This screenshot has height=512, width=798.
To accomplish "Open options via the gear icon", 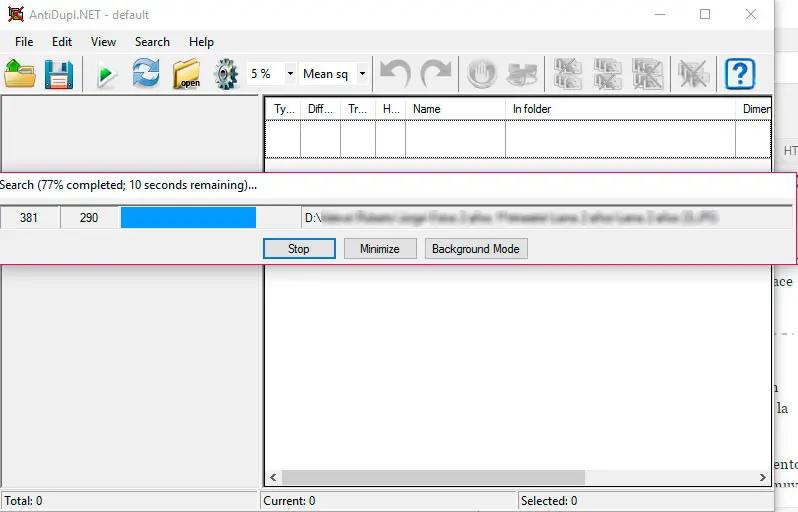I will pyautogui.click(x=226, y=74).
